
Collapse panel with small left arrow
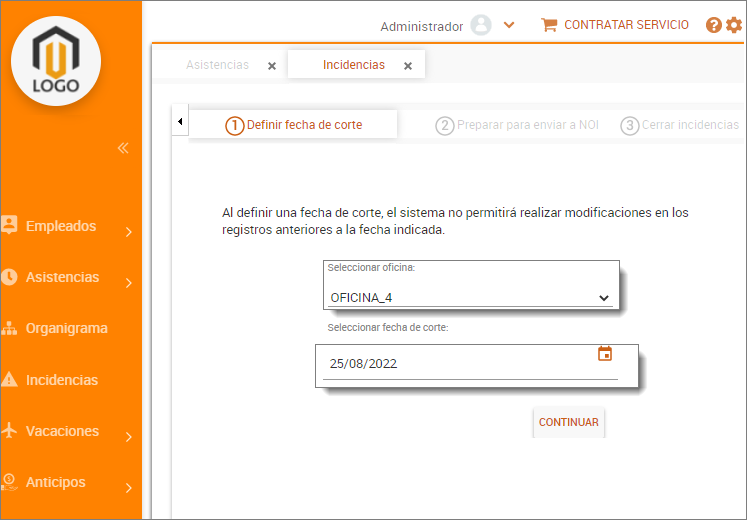point(180,122)
